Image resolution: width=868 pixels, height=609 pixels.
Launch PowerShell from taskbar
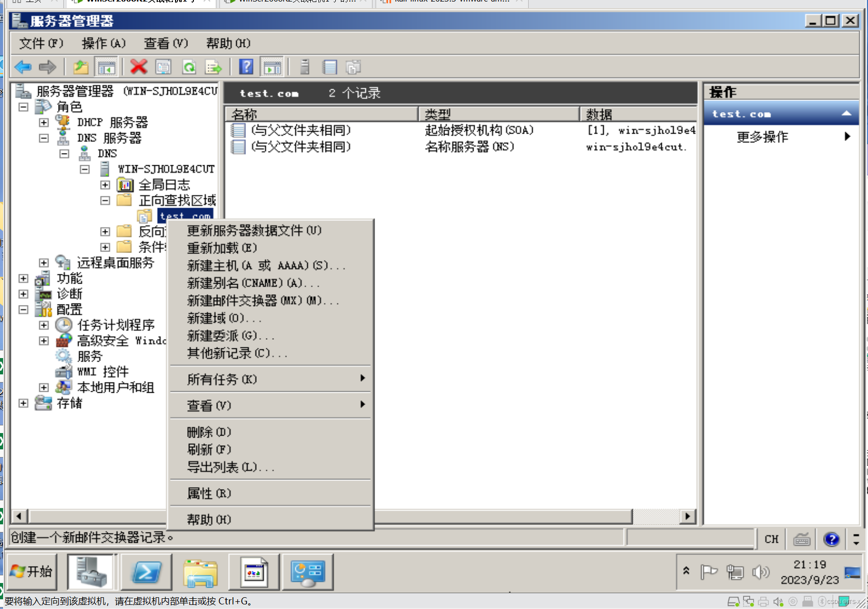tap(146, 572)
